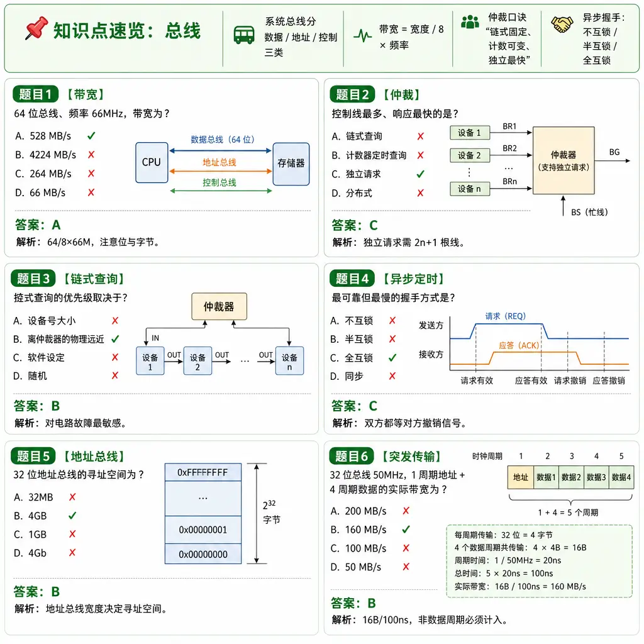Click the BS（忙线）label
The width and height of the screenshot is (644, 644).
pos(589,212)
